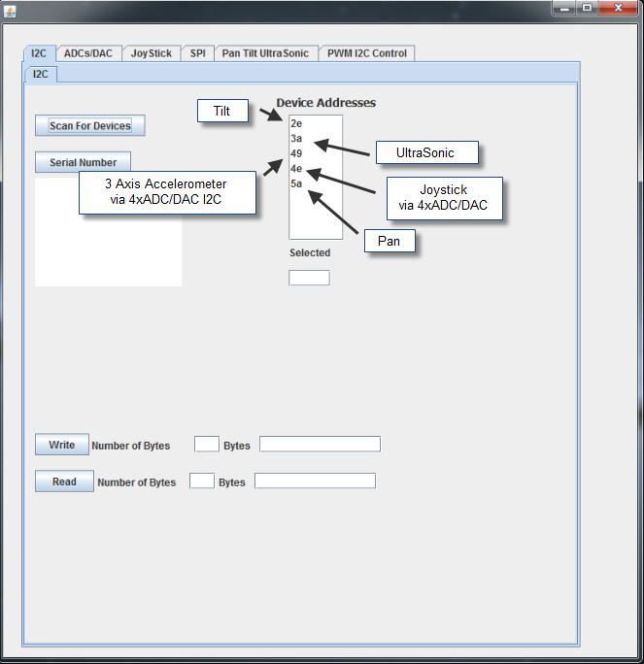The image size is (644, 664).
Task: Click the Java application icon in title bar
Action: (10, 11)
